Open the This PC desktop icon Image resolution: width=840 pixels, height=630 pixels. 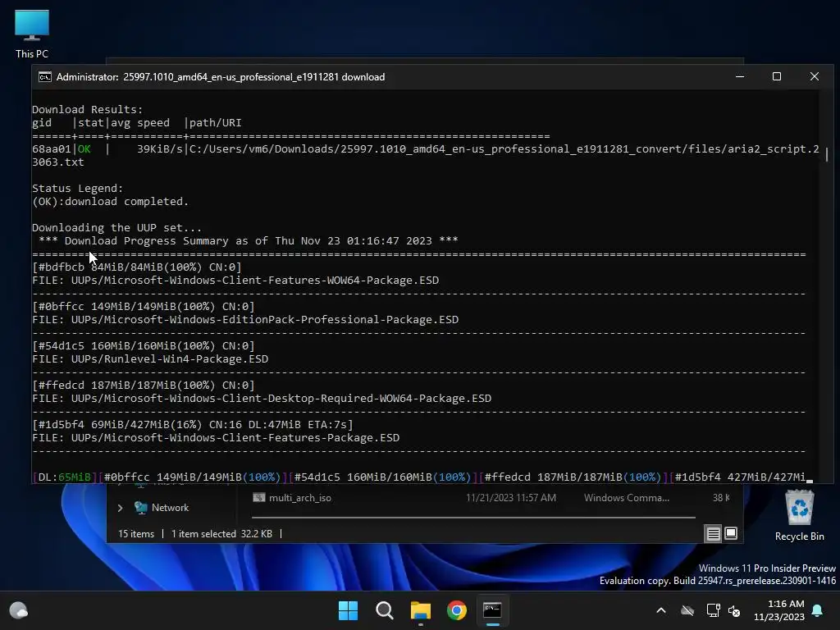click(32, 34)
